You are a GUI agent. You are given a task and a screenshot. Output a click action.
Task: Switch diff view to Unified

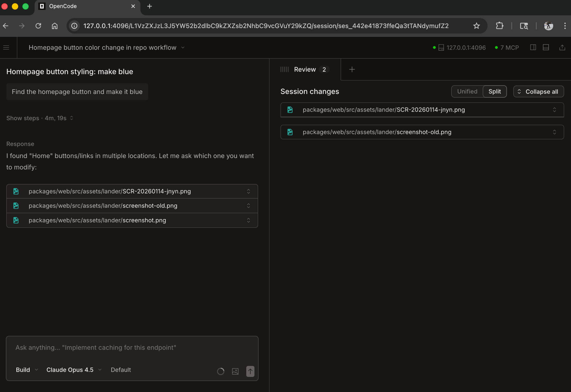(x=467, y=91)
